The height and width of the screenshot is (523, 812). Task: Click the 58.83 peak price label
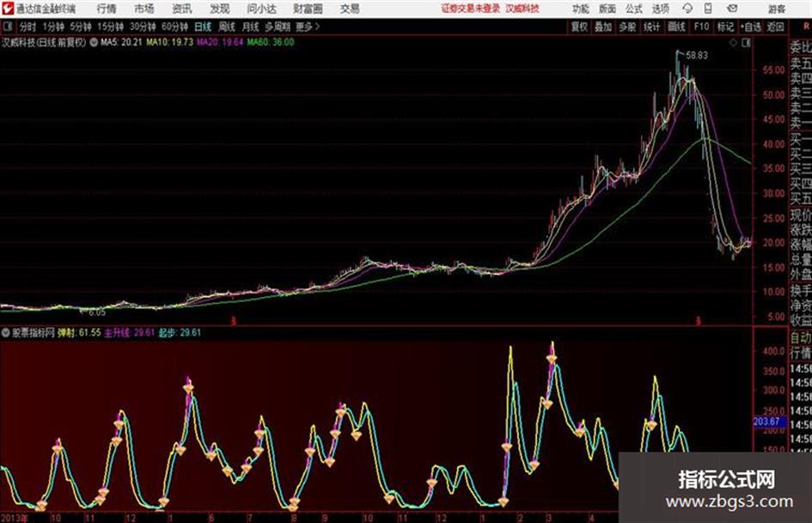[x=697, y=56]
